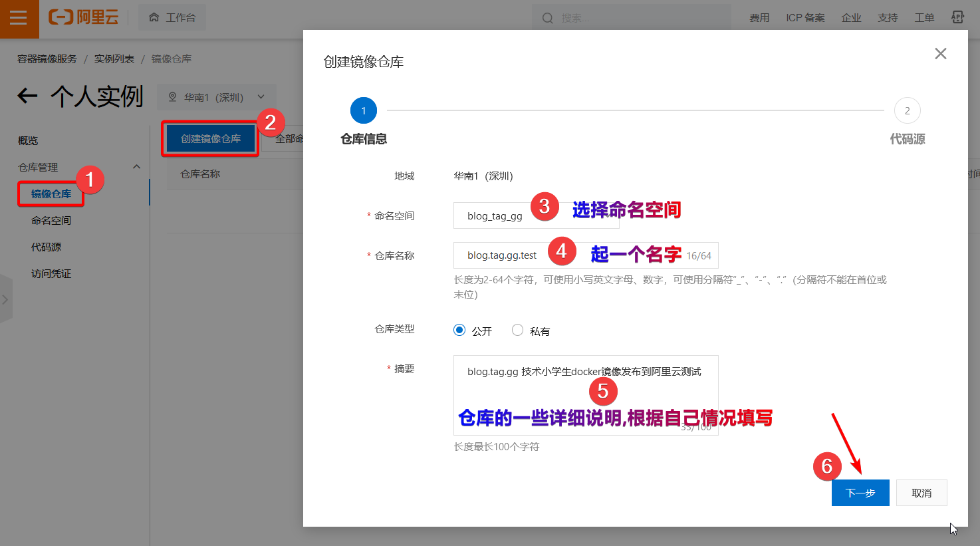Select the 私有 repository type radio
Image resolution: width=980 pixels, height=546 pixels.
coord(517,331)
